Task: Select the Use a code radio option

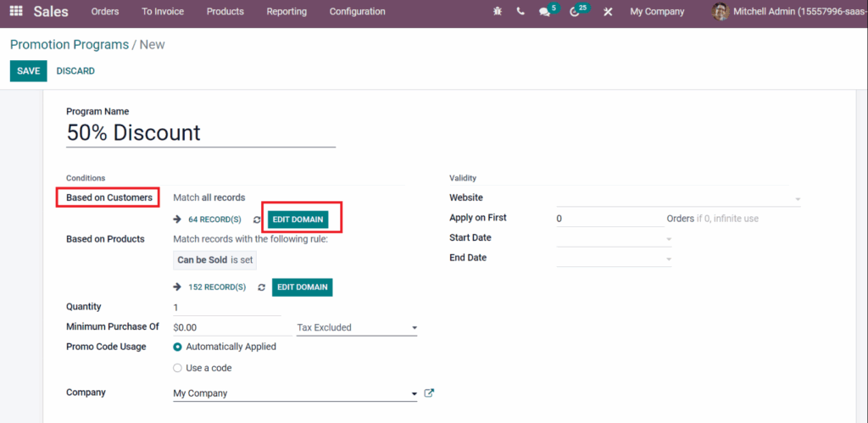Action: pos(178,368)
